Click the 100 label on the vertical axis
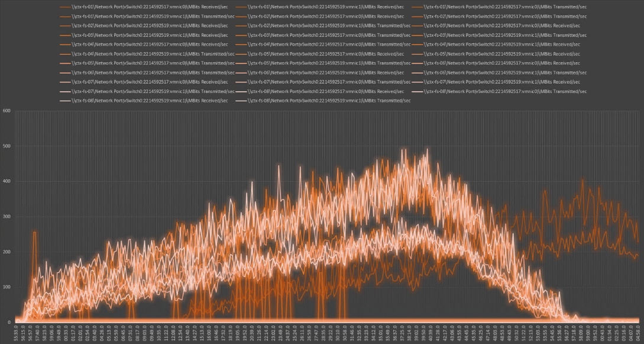Viewport: 644px width, 344px height. pyautogui.click(x=6, y=287)
